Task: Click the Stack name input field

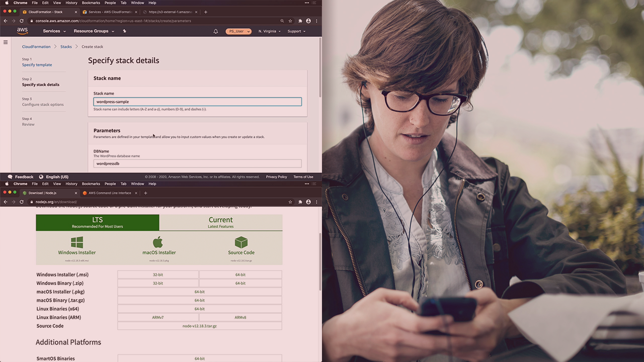Action: pos(197,102)
